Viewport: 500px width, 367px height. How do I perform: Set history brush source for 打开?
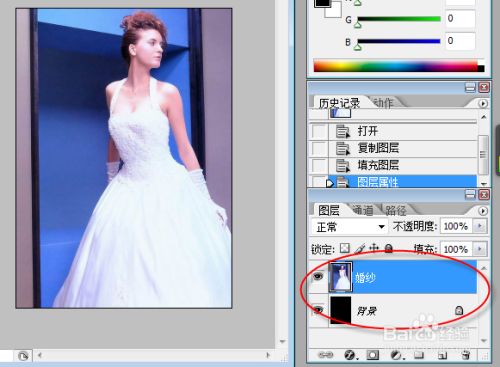click(x=319, y=131)
